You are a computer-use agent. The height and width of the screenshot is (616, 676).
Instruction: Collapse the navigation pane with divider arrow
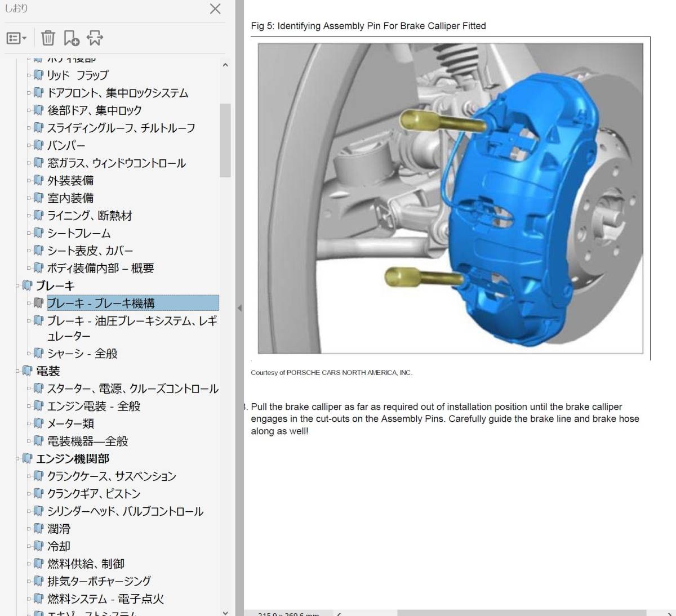click(239, 308)
